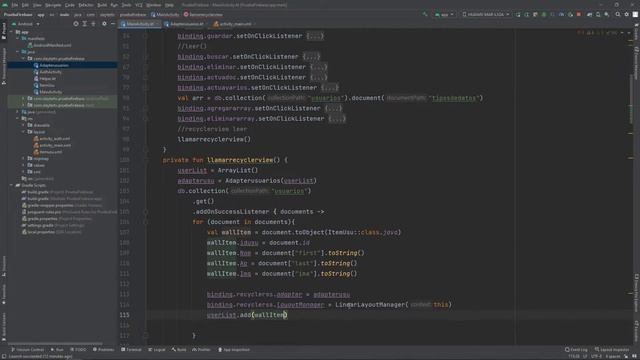Collapse the Gradle Scripts node

click(11, 185)
